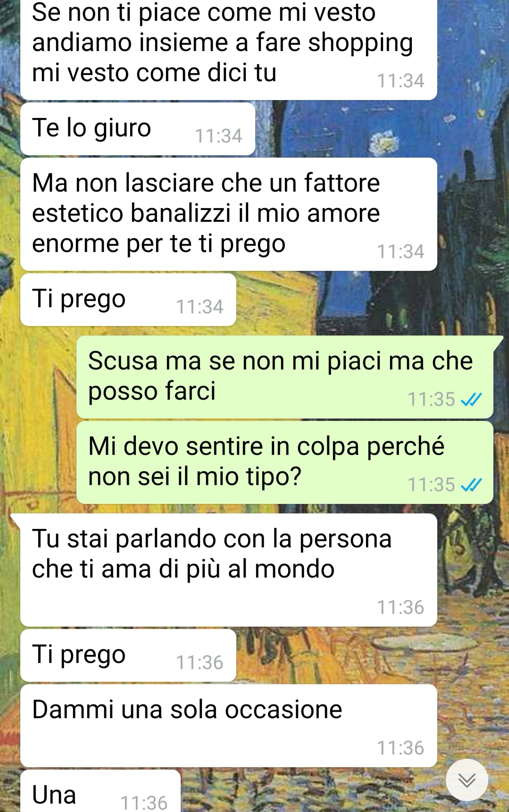Tap the first 'Ti prego' bubble at 11:34
The height and width of the screenshot is (812, 509).
(128, 300)
